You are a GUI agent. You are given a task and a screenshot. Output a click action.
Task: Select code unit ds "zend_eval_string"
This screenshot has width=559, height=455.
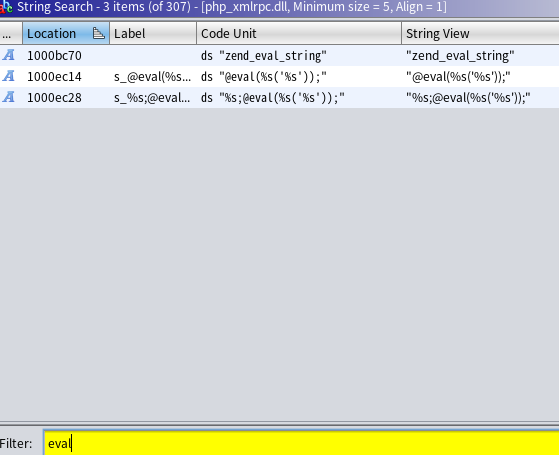pyautogui.click(x=264, y=56)
